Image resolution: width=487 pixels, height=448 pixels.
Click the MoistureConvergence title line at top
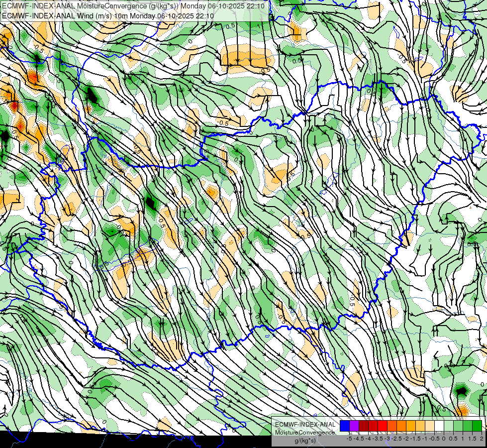click(x=133, y=6)
